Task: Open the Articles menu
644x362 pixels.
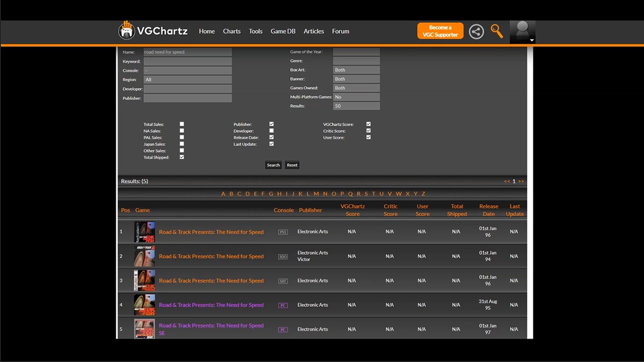Action: point(313,31)
